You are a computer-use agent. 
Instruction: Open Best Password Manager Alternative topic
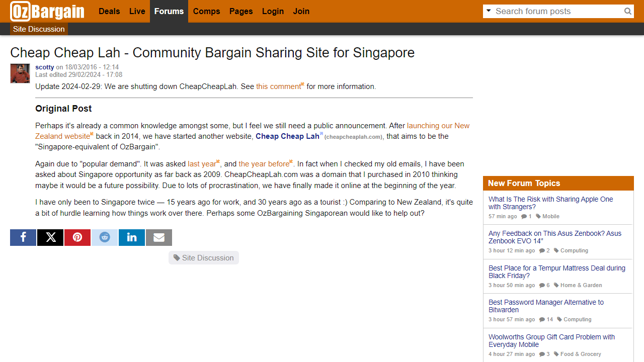coord(546,306)
